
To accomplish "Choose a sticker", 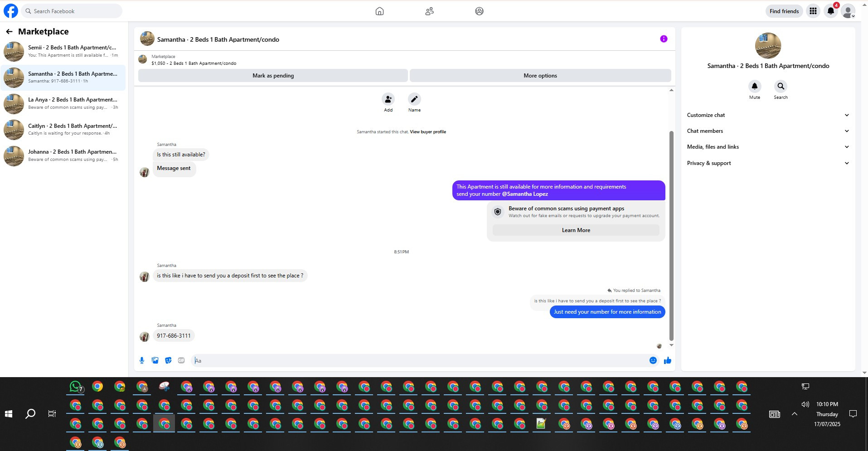I will (x=168, y=360).
